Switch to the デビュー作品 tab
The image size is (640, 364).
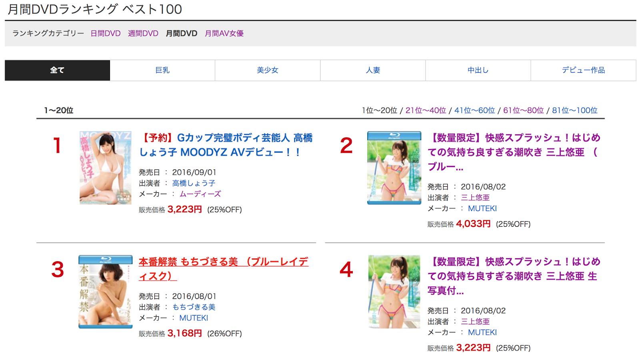point(583,70)
